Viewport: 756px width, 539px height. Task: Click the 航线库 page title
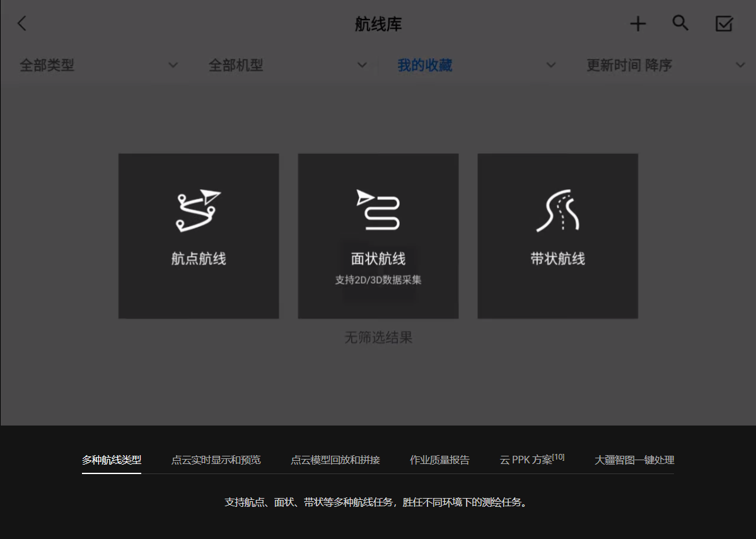point(378,24)
